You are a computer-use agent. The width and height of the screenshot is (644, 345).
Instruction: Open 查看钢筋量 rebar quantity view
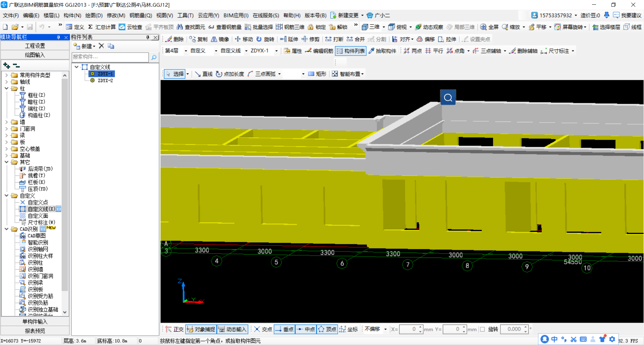pyautogui.click(x=225, y=27)
